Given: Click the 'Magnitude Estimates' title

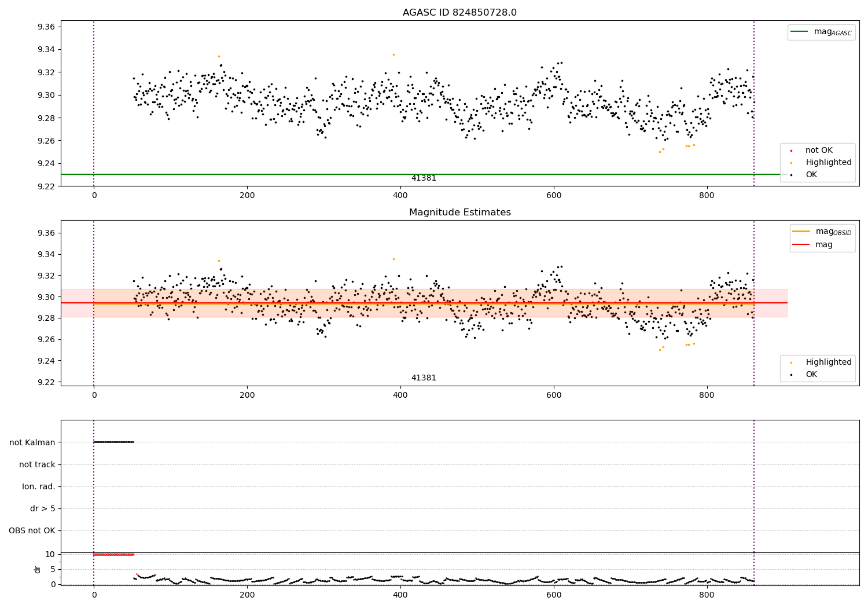Looking at the screenshot, I should pyautogui.click(x=459, y=213).
